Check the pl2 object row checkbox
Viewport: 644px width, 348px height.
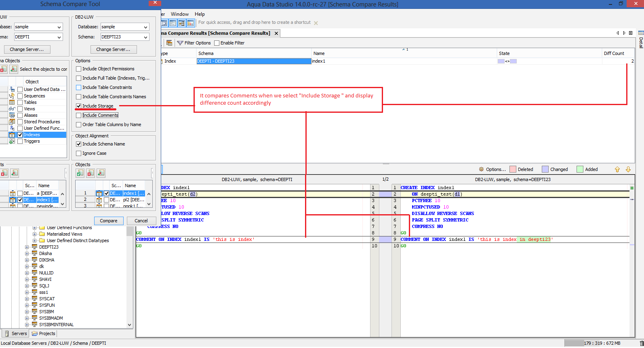pyautogui.click(x=107, y=200)
